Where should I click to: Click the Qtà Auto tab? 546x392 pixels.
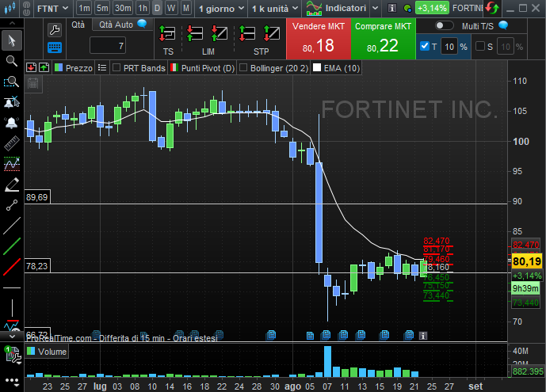tap(122, 25)
